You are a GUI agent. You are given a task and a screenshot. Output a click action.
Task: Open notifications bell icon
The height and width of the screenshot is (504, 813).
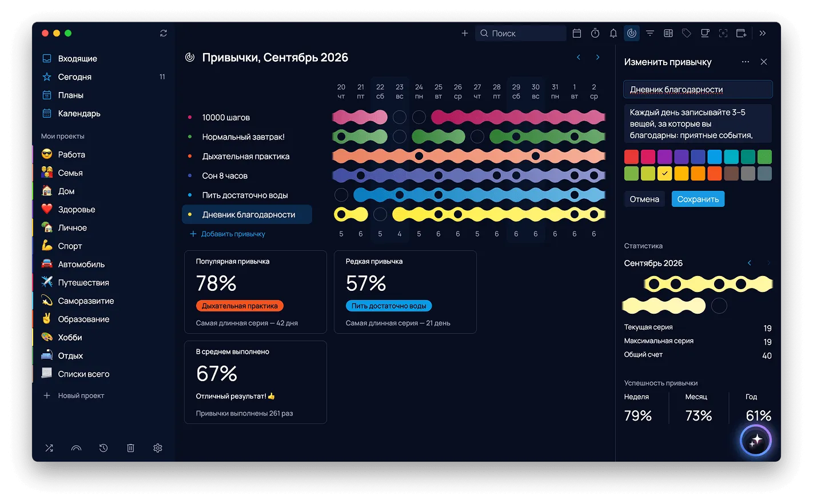(613, 33)
